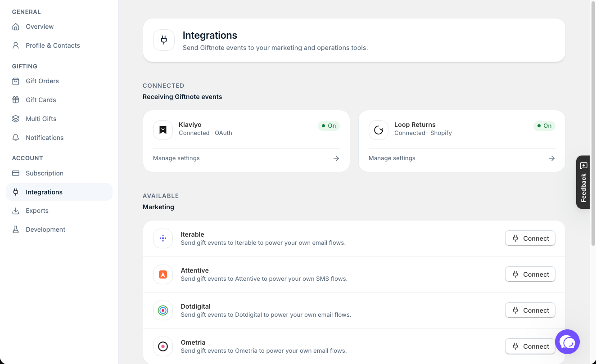Click the Attentive logo icon
Viewport: 596px width, 364px height.
(163, 274)
